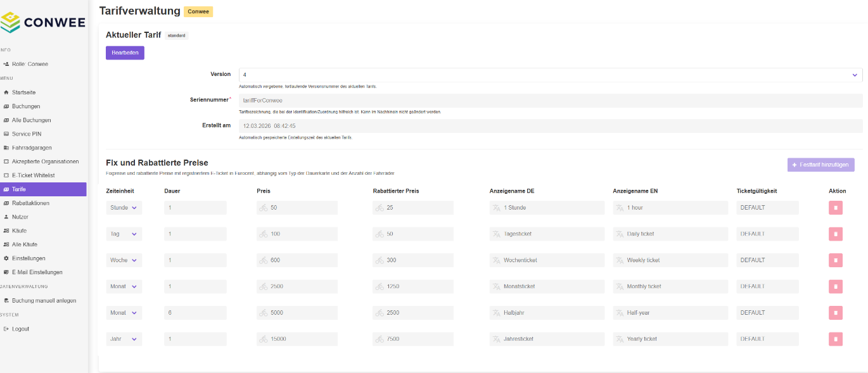This screenshot has height=373, width=868.
Task: Click the icon beside Service PIN
Action: pyautogui.click(x=6, y=134)
